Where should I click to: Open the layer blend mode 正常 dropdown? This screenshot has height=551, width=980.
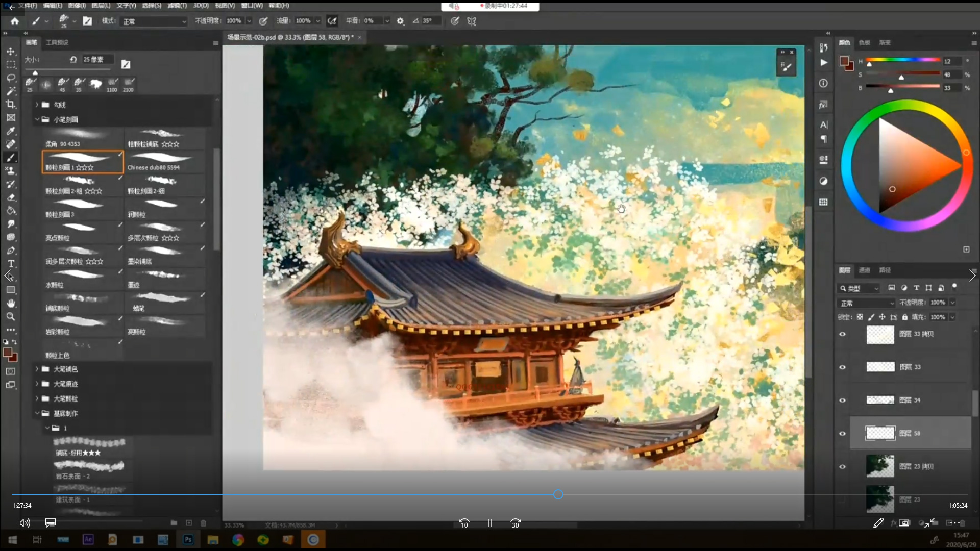(x=867, y=303)
